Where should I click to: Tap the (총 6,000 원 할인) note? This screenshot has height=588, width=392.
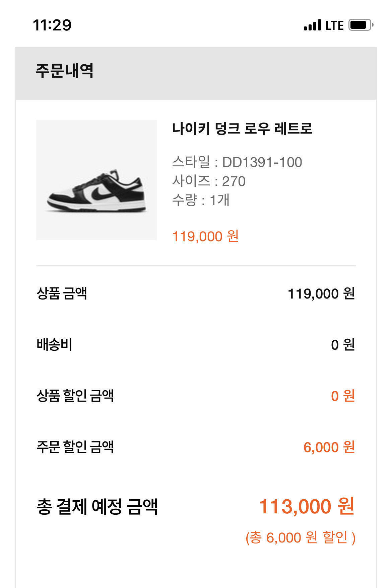[x=301, y=538]
